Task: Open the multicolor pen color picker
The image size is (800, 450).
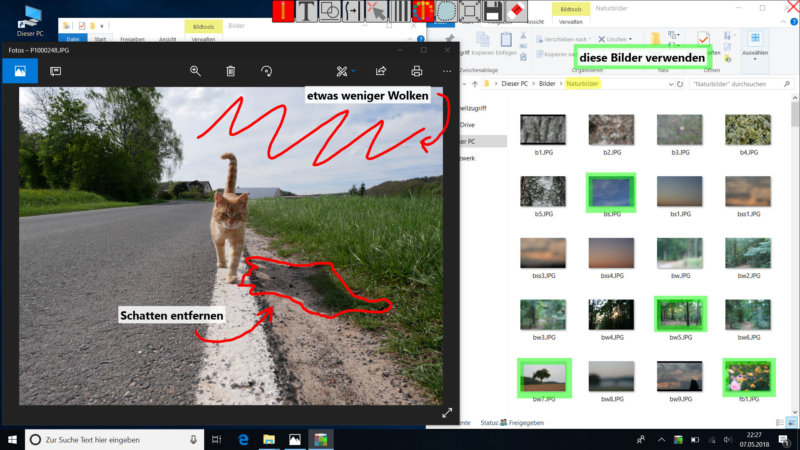Action: (423, 11)
